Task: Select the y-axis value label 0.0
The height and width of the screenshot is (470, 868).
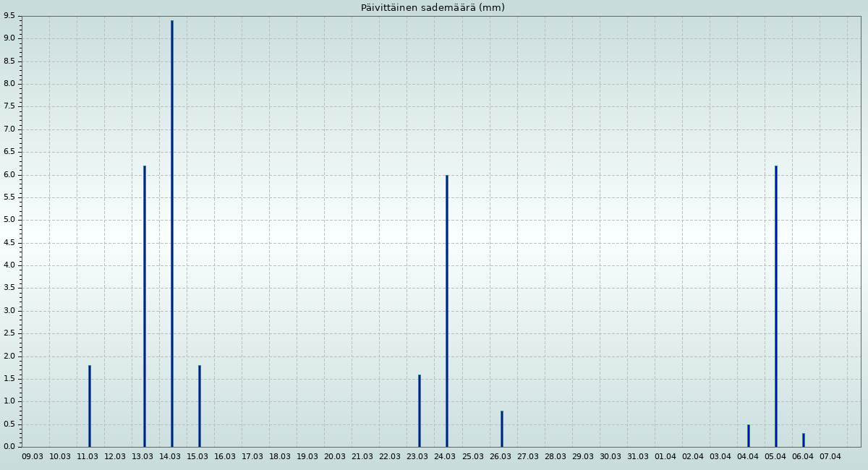Action: tap(9, 447)
